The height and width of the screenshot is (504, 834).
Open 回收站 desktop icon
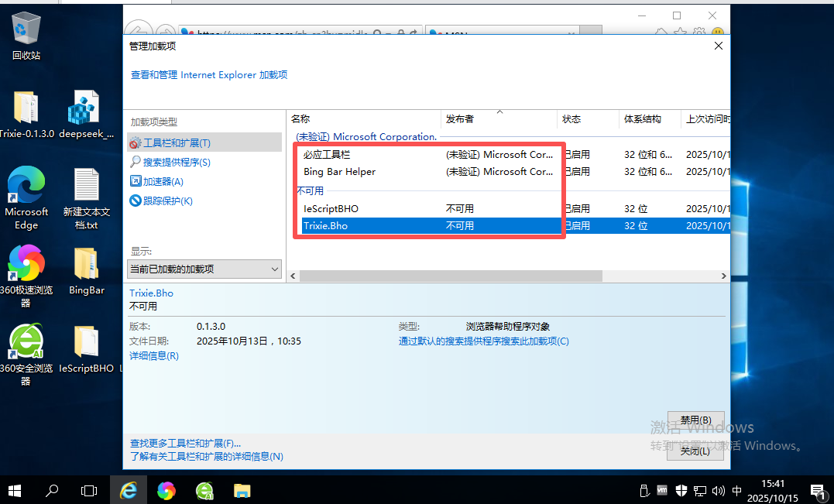tap(26, 36)
